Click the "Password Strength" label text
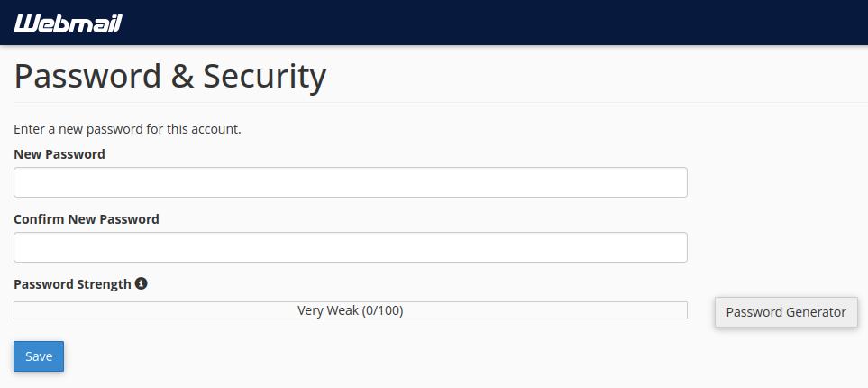The width and height of the screenshot is (868, 388). point(72,284)
